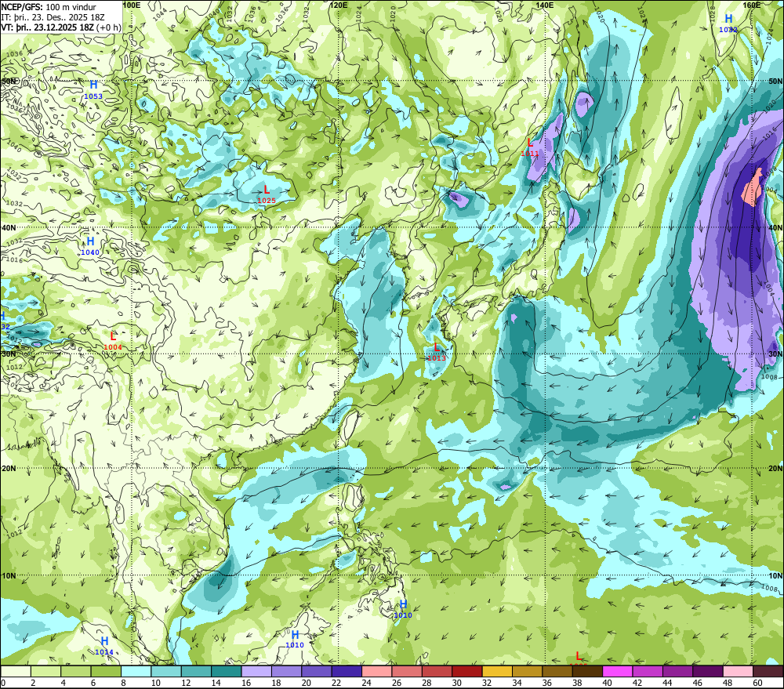
Task: Pick the golden brown 34–36 legend swatch
Action: [527, 672]
